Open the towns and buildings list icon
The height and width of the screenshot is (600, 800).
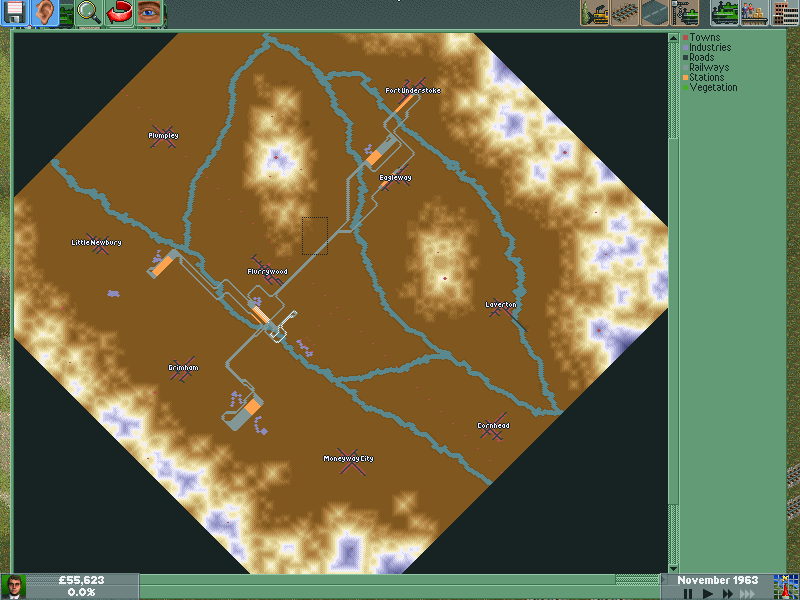click(785, 13)
